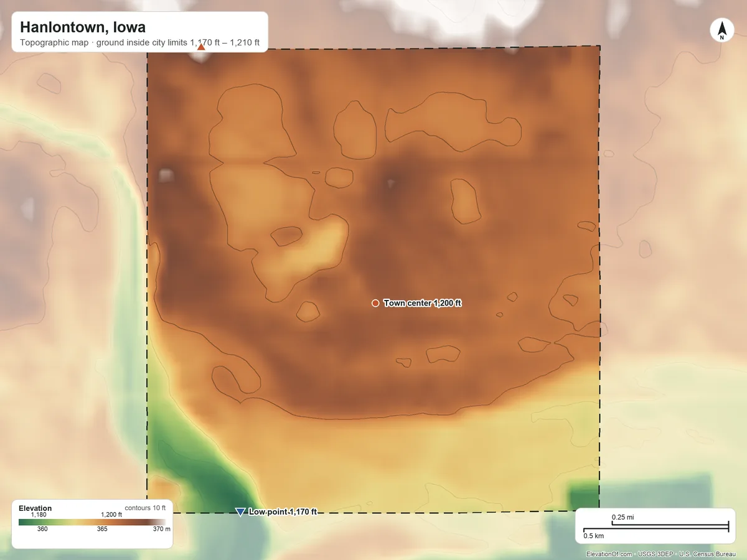This screenshot has height=560, width=747.
Task: Click the '1,180' legend tick label
Action: [x=39, y=515]
